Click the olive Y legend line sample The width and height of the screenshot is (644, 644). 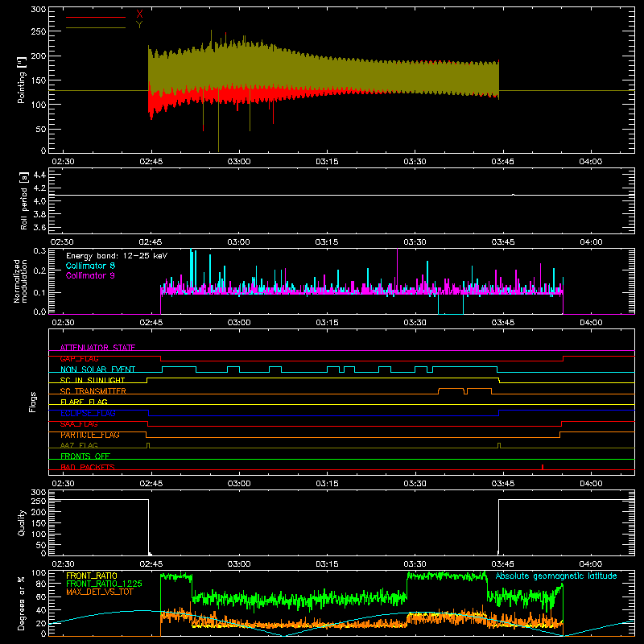[x=96, y=28]
